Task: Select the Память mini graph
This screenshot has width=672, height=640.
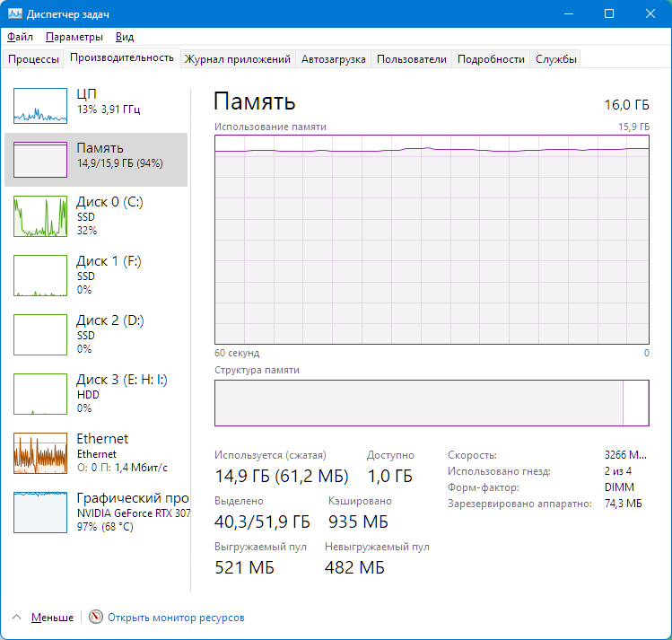Action: (x=40, y=160)
